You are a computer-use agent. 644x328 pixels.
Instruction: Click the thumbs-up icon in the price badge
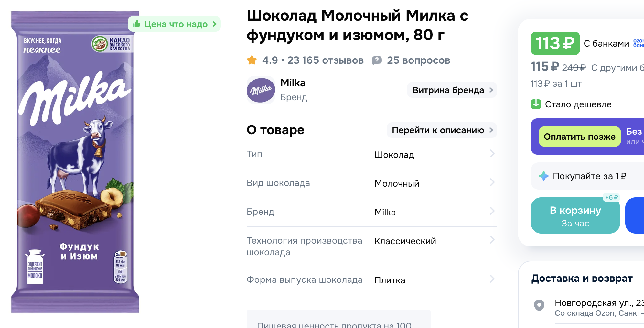pos(137,24)
